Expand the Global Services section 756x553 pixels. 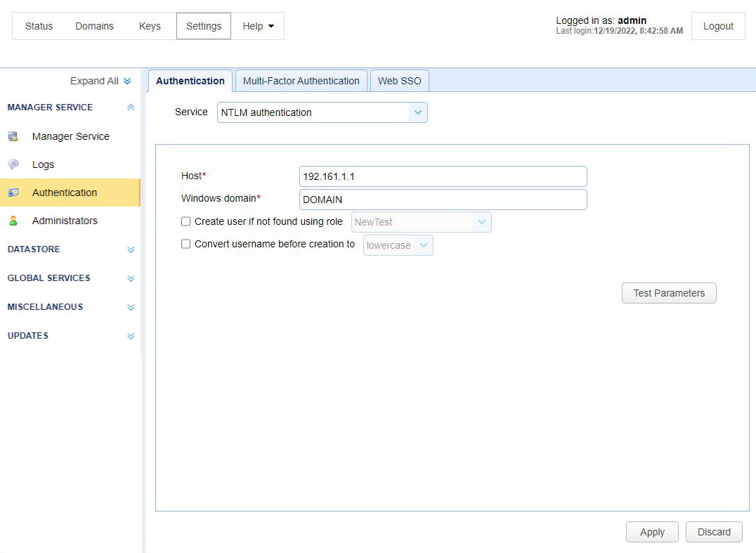130,278
